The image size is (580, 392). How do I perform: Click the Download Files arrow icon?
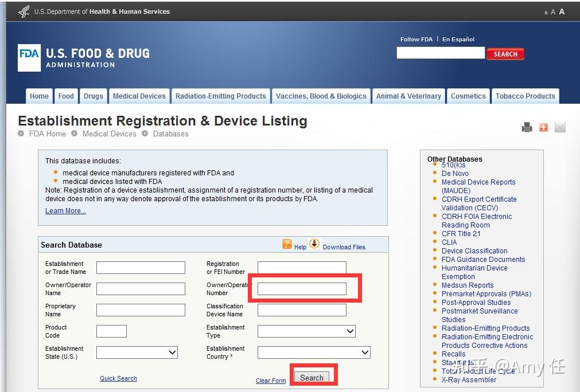[314, 244]
